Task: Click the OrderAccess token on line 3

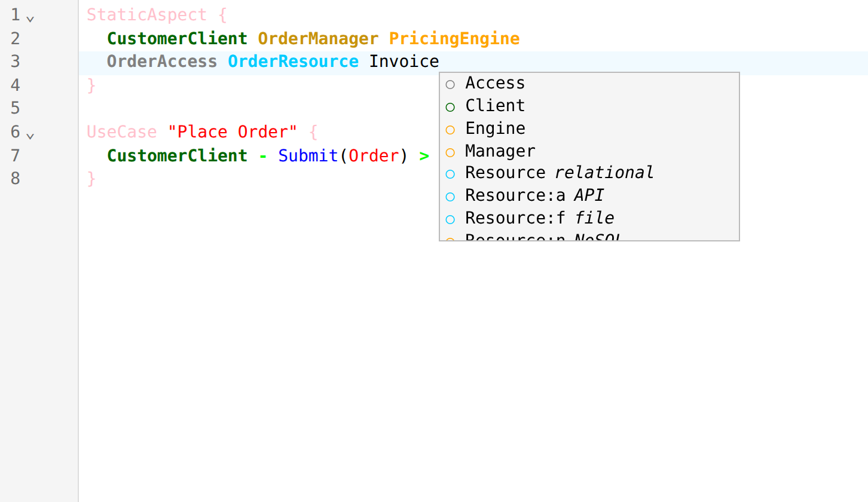Action: [x=162, y=62]
